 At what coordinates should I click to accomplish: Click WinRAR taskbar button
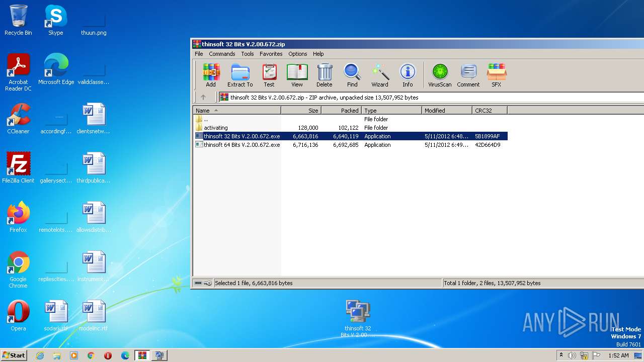[142, 355]
